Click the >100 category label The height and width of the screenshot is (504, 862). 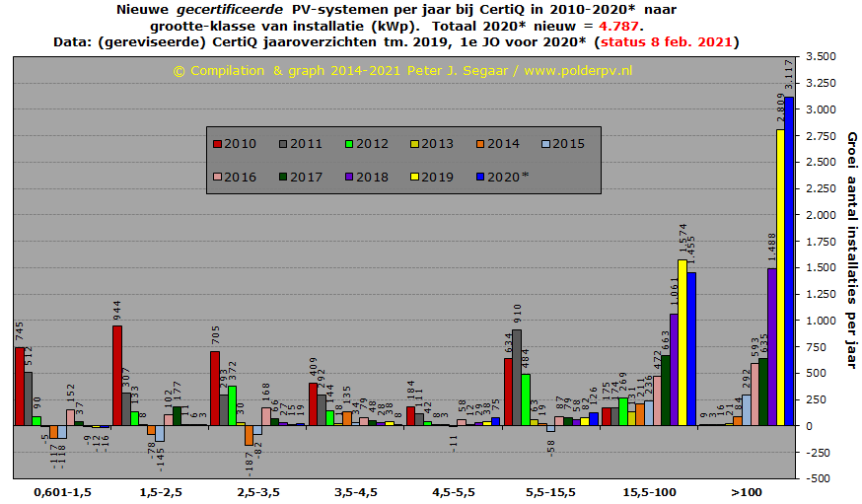[x=747, y=492]
